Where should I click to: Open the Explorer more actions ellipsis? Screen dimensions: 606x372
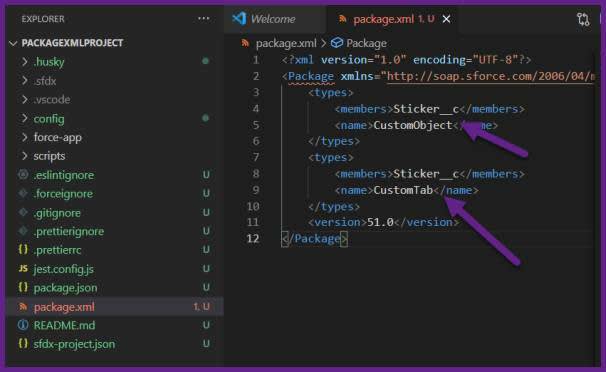[x=204, y=19]
